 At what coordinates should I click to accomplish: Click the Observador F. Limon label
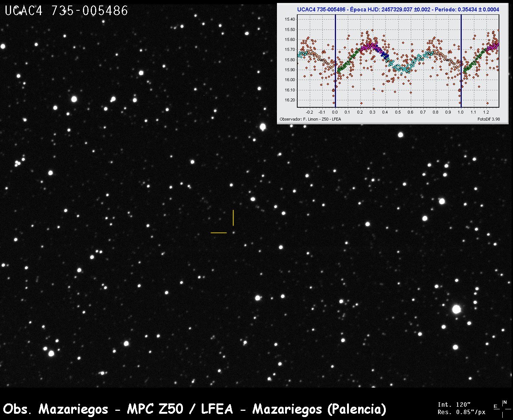coord(310,119)
